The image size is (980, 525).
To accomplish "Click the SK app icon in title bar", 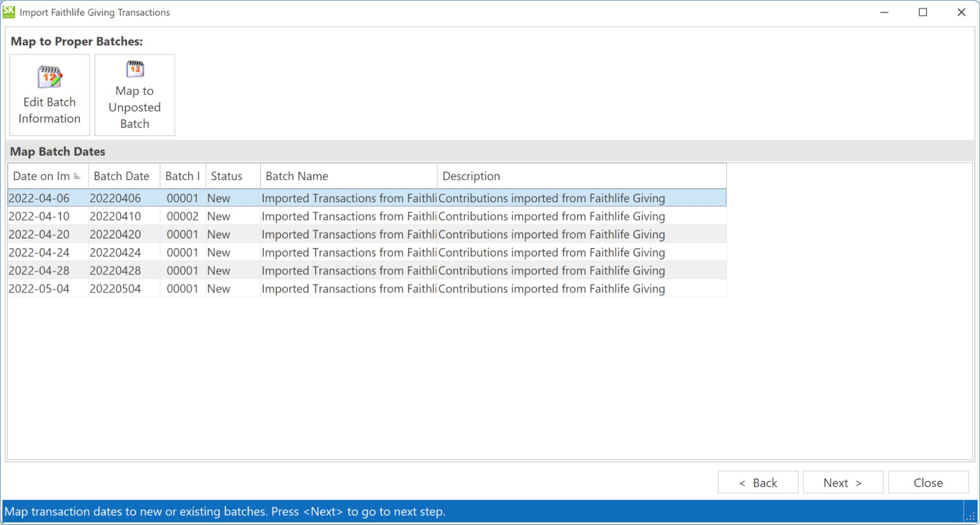I will pos(9,12).
